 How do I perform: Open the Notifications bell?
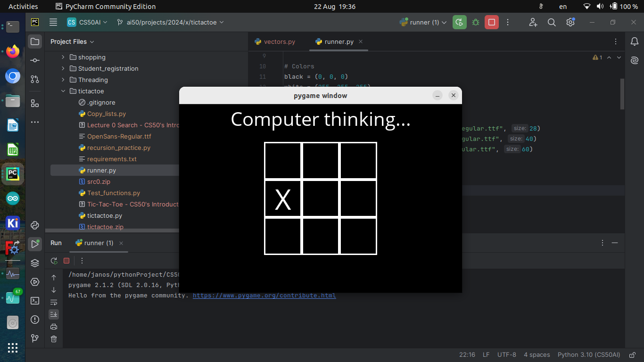coord(635,41)
